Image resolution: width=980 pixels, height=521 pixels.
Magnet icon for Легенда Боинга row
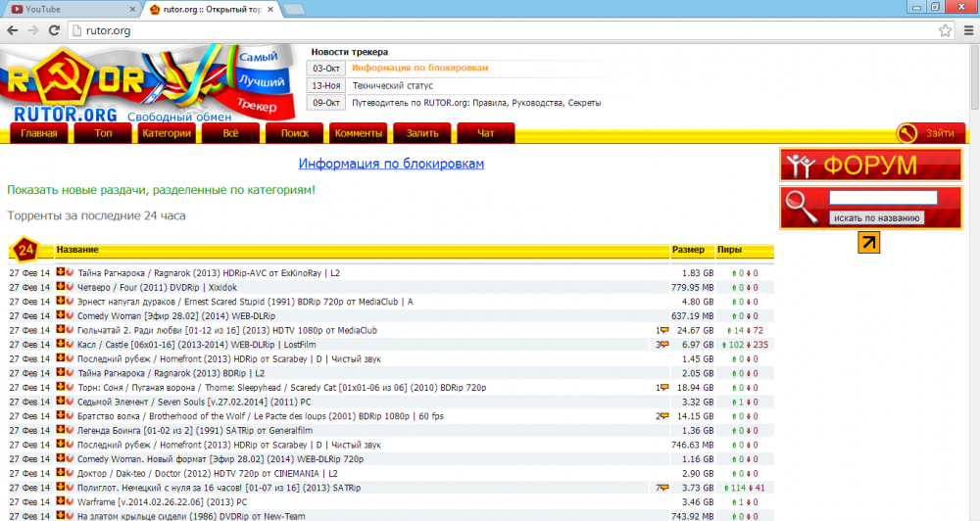pos(70,430)
